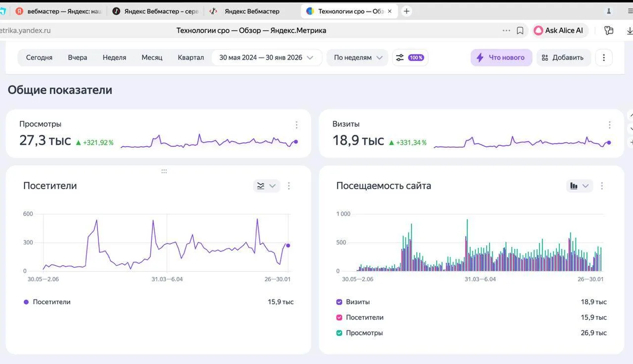Open the Что нового panel
The height and width of the screenshot is (364, 633).
(x=501, y=57)
